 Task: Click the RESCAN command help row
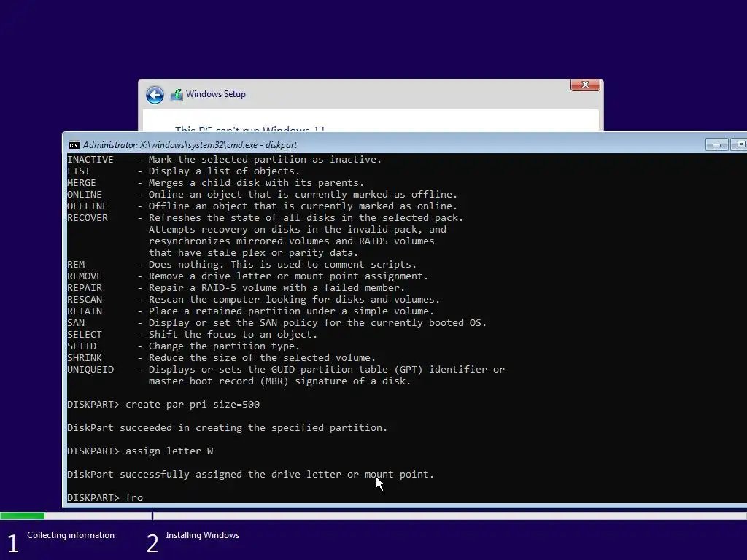(253, 300)
